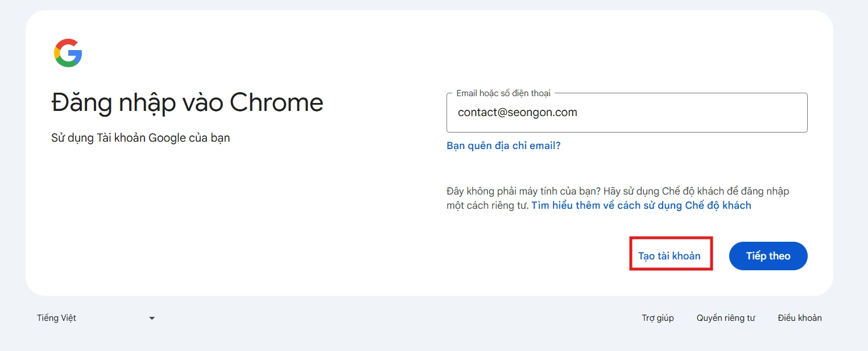Viewport: 868px width, 351px height.
Task: Click the 'Tạo tài khoản' button
Action: pos(669,256)
